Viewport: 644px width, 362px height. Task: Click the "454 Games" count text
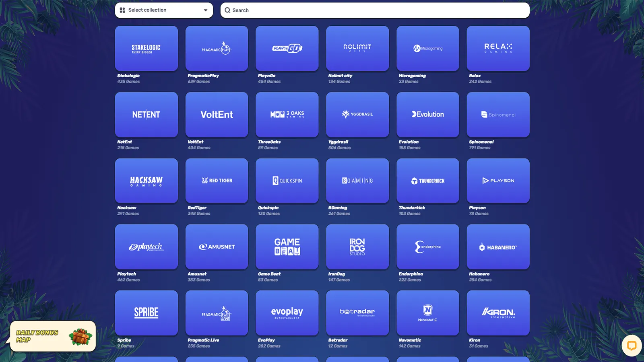[269, 82]
